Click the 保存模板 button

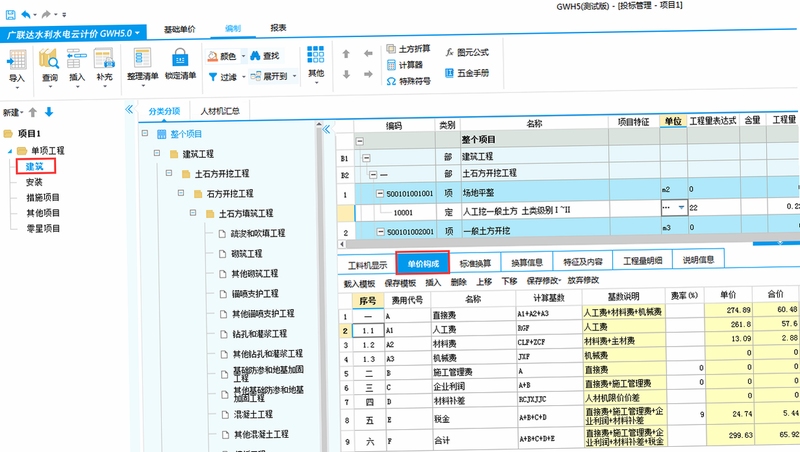[400, 283]
